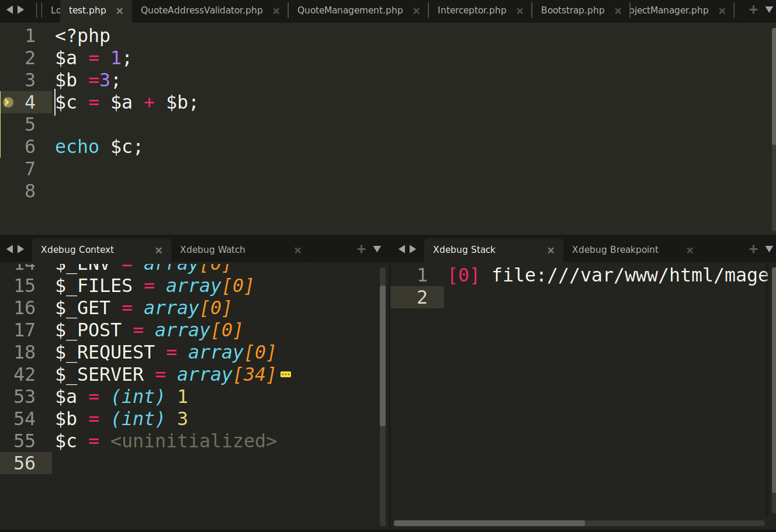
Task: Click the $c = <uninitialized> row
Action: [166, 441]
